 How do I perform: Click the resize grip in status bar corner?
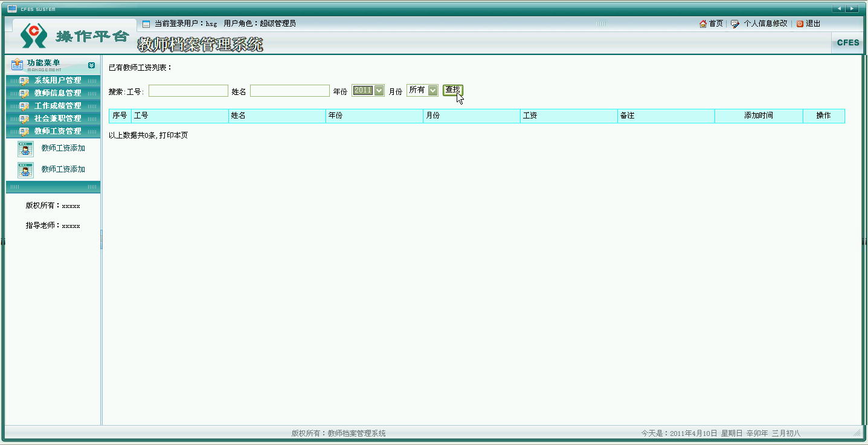857,433
